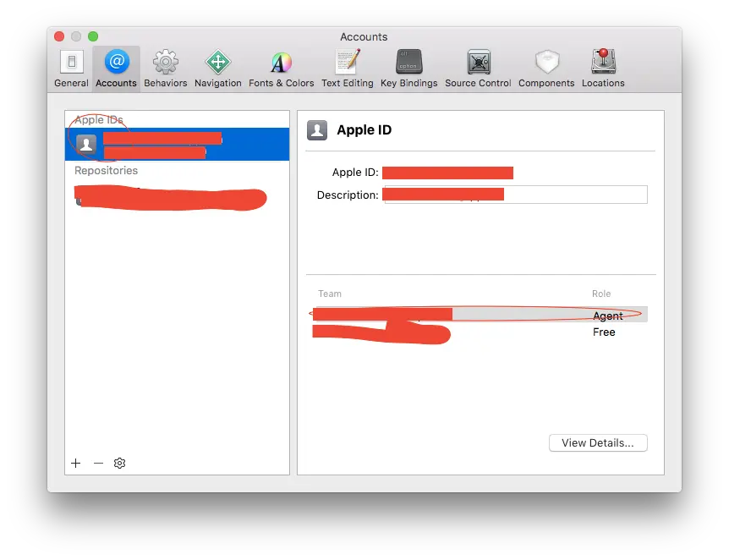Open the Behaviors gear preferences
Image resolution: width=729 pixels, height=560 pixels.
166,69
